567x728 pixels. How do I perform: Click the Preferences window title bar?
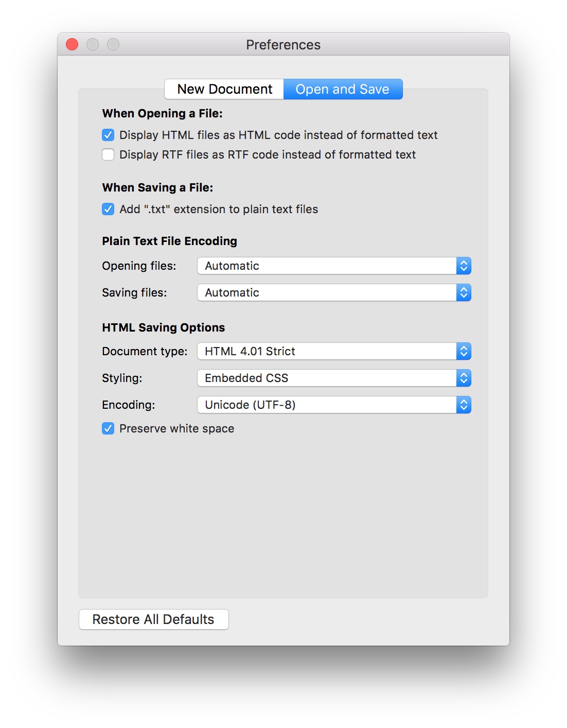click(x=283, y=45)
